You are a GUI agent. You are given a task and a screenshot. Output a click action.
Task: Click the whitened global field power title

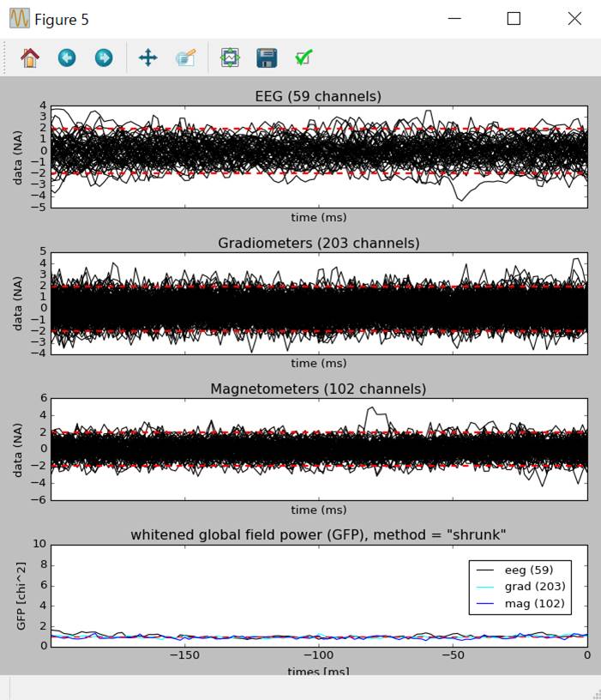click(318, 534)
